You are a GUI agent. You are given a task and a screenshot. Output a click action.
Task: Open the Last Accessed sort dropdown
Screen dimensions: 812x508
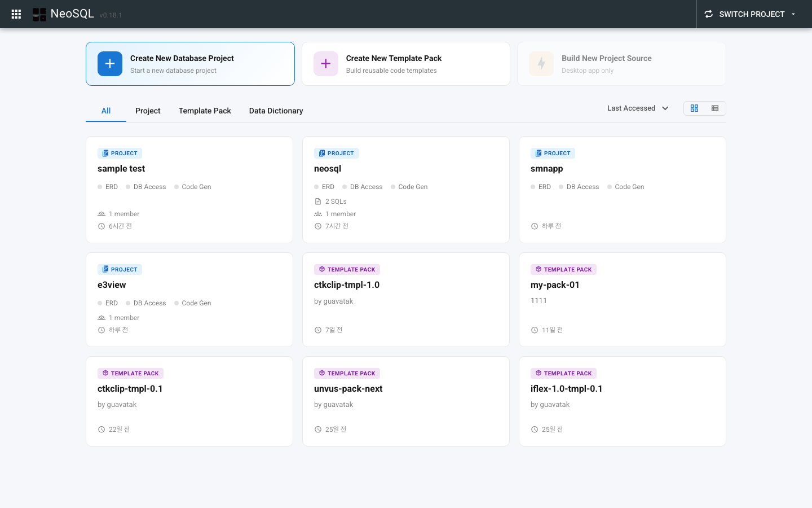click(637, 108)
